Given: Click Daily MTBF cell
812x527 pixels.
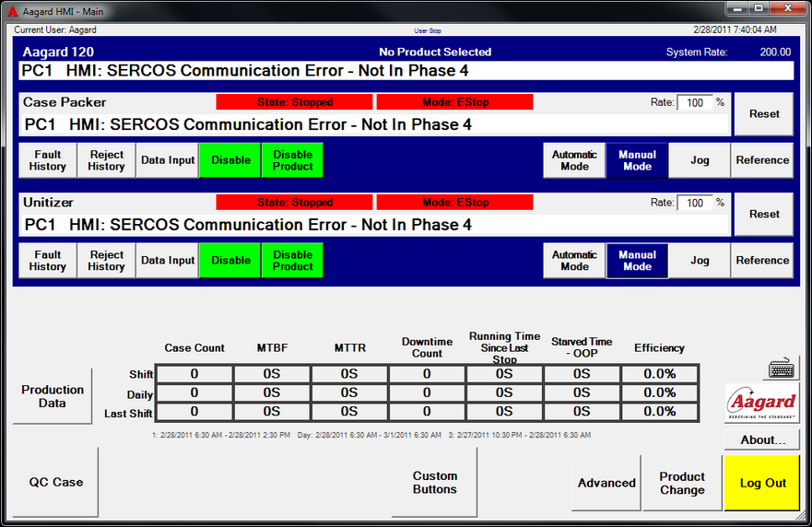Looking at the screenshot, I should [x=272, y=392].
